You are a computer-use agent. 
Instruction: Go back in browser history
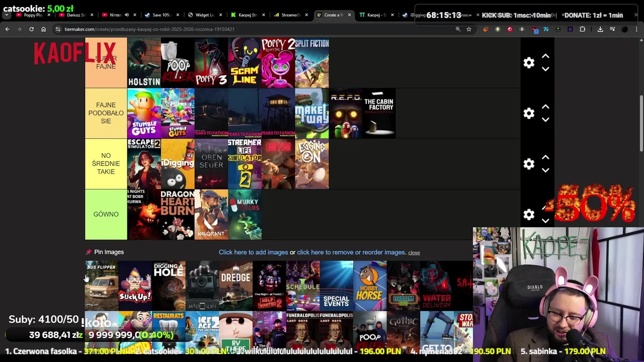pos(7,29)
